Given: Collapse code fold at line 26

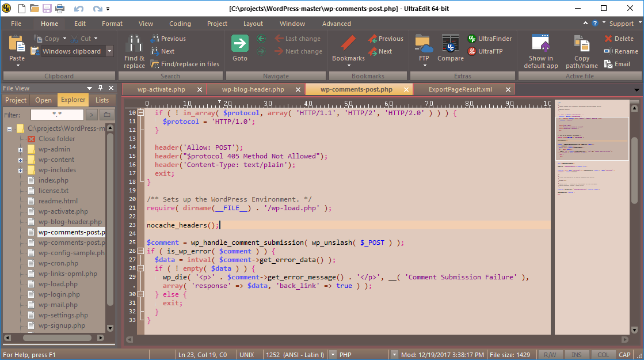Looking at the screenshot, I should pos(141,251).
